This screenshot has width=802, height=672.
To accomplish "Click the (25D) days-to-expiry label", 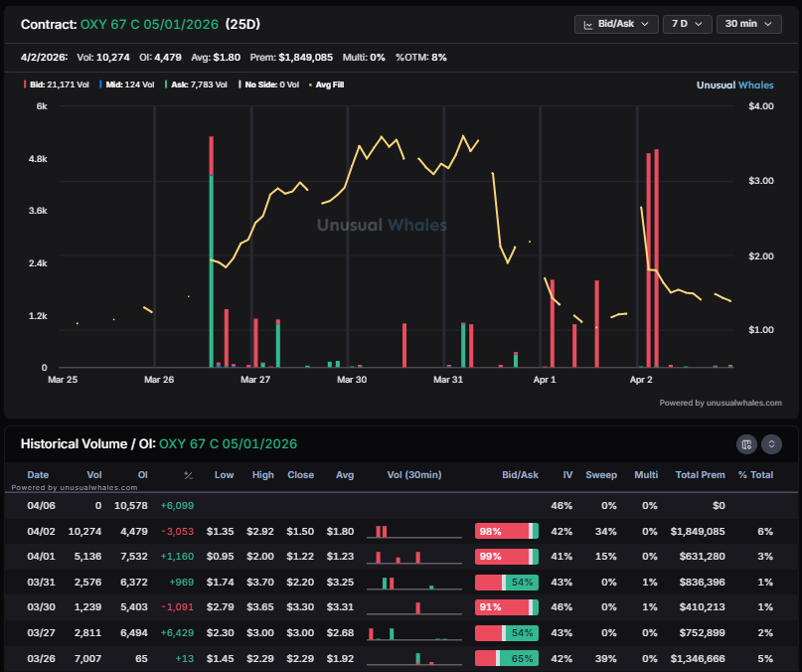I will [x=242, y=24].
